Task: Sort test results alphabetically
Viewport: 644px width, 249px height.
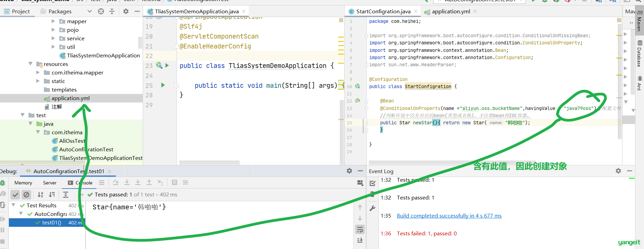Action: click(x=40, y=195)
